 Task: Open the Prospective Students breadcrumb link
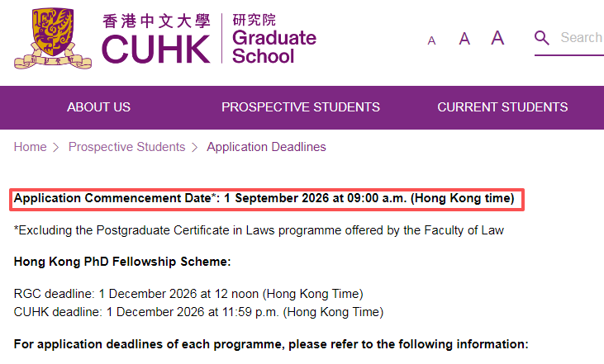point(126,147)
